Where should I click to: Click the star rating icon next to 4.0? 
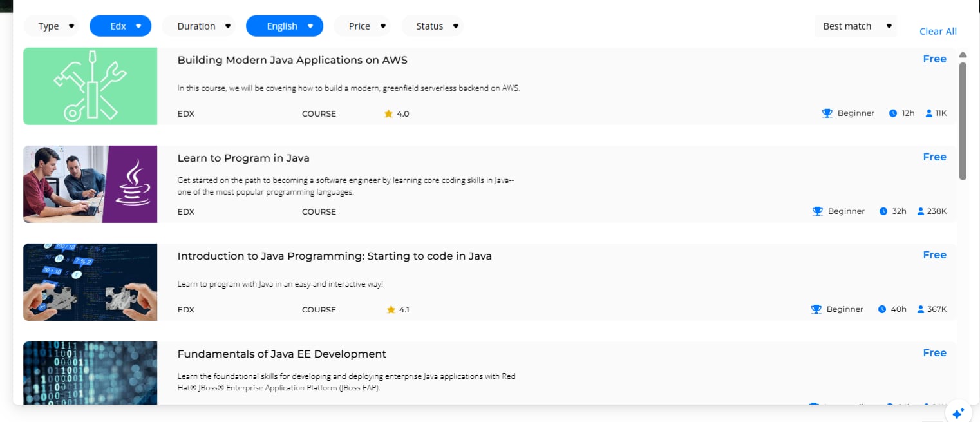pyautogui.click(x=388, y=113)
